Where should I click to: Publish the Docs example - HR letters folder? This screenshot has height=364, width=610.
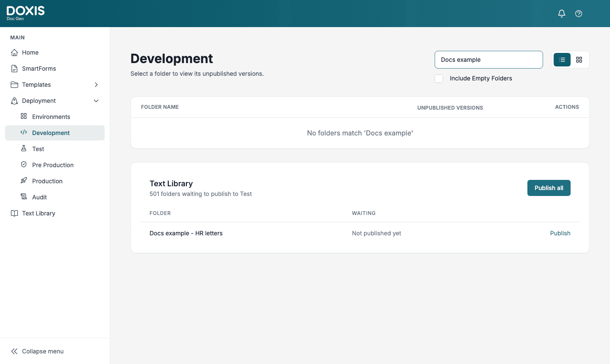[560, 233]
